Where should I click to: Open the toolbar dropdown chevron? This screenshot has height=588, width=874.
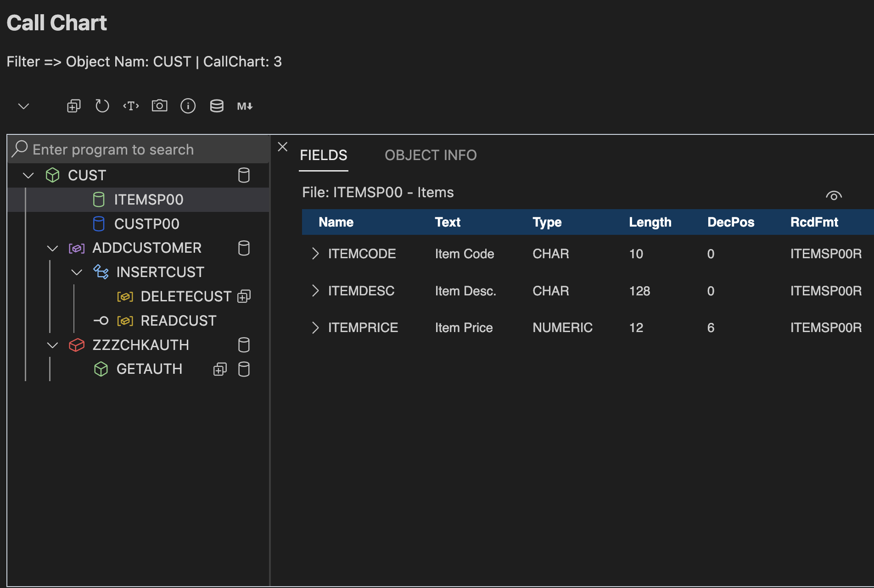[23, 106]
